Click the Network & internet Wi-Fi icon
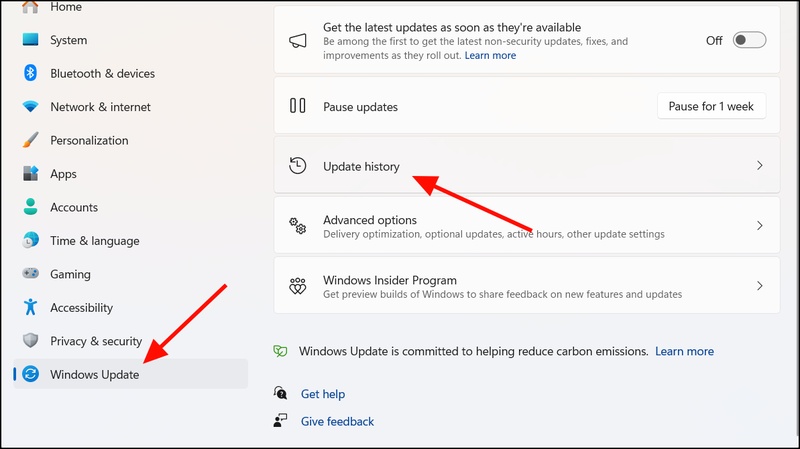Viewport: 800px width, 449px height. click(30, 107)
